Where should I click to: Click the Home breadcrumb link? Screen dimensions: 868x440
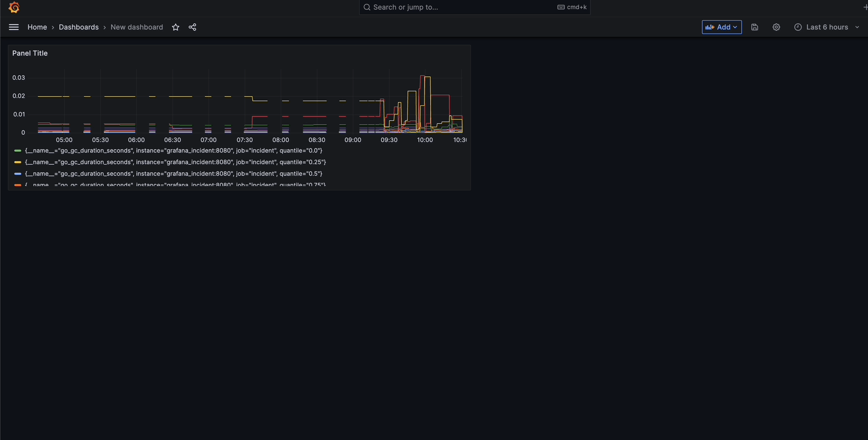37,27
